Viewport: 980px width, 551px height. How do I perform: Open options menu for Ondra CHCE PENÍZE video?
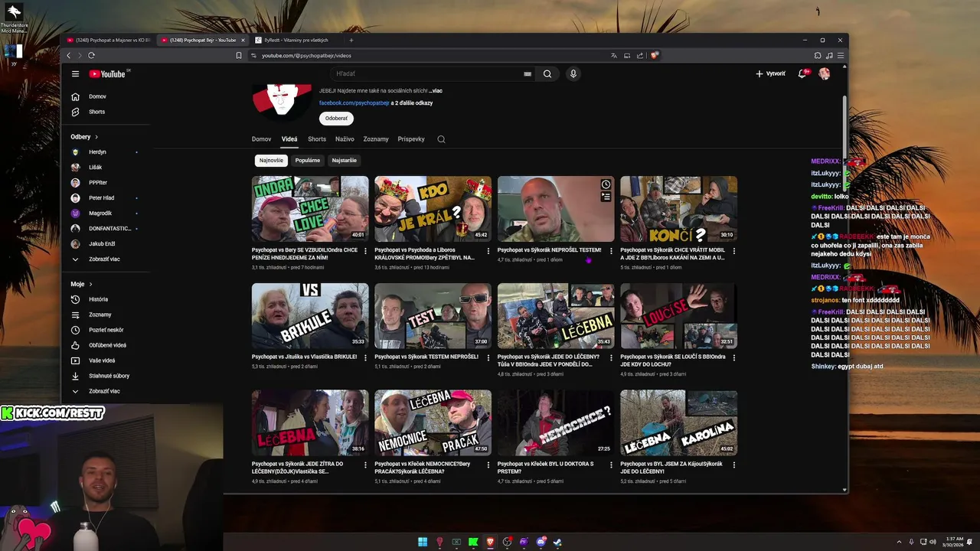[365, 251]
